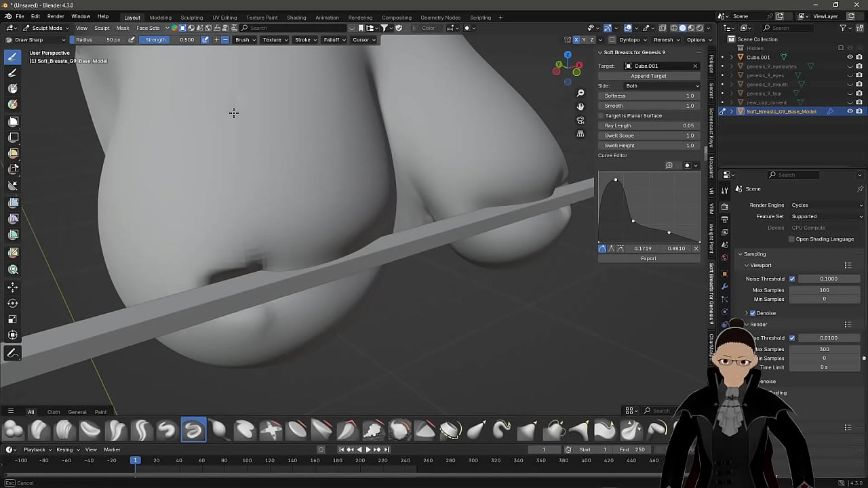Click the Strength slider field
868x488 pixels.
pyautogui.click(x=170, y=39)
